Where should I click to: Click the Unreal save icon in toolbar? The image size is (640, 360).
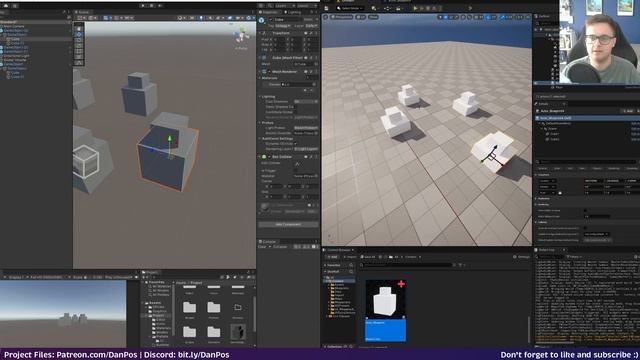click(x=327, y=8)
